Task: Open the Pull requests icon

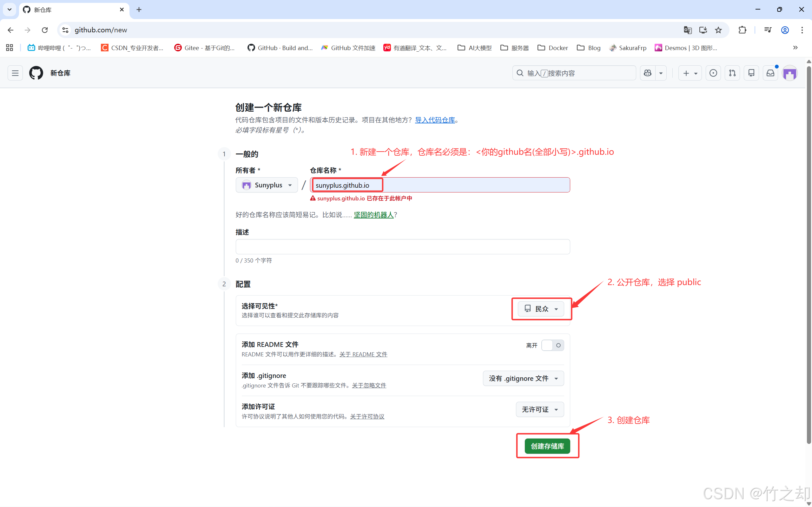Action: [x=732, y=73]
